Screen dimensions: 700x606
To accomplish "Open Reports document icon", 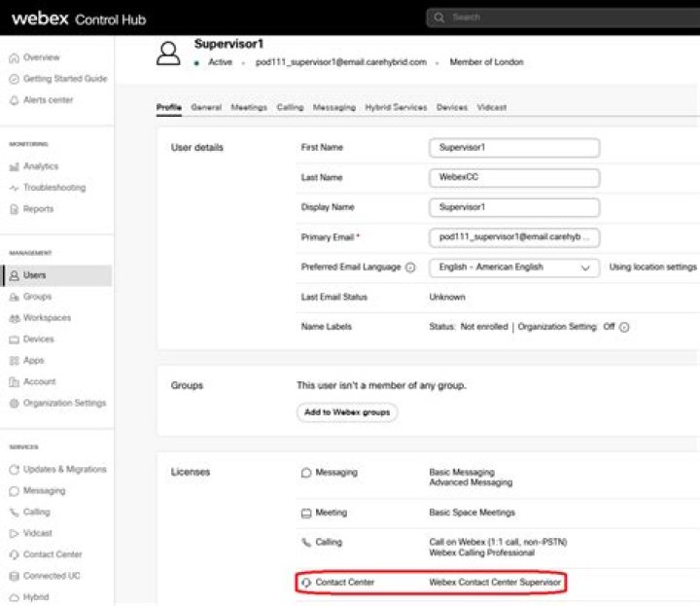I will pos(15,209).
